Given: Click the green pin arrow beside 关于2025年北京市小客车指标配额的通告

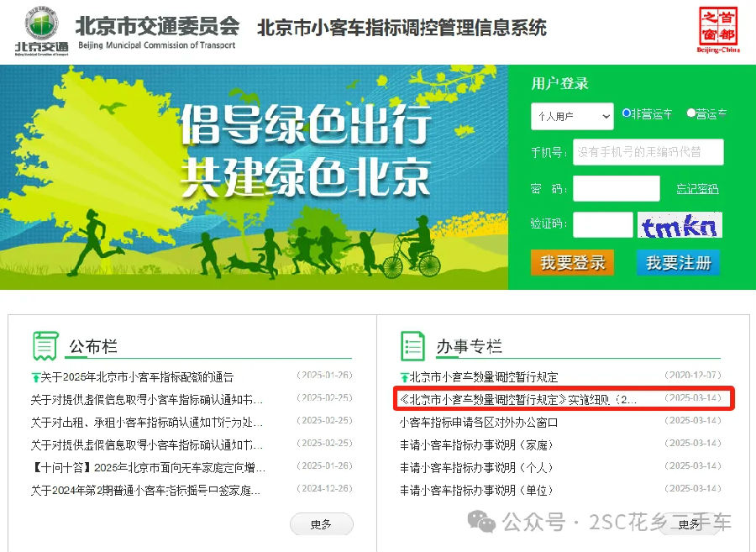Looking at the screenshot, I should [x=35, y=377].
